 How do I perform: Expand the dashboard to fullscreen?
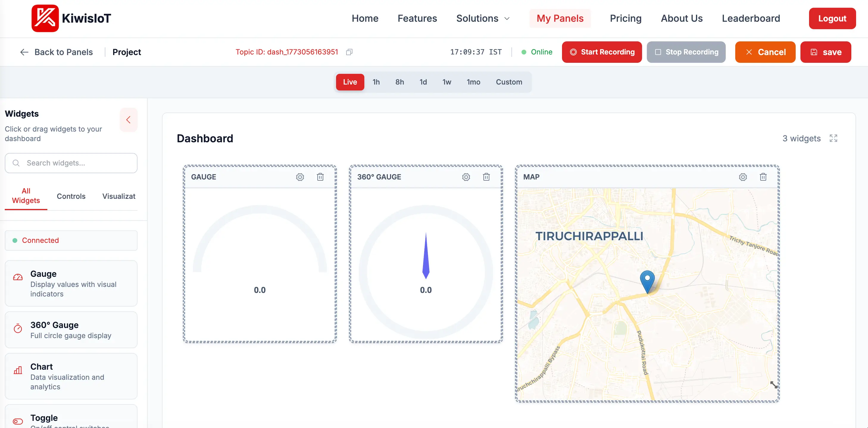pos(833,138)
